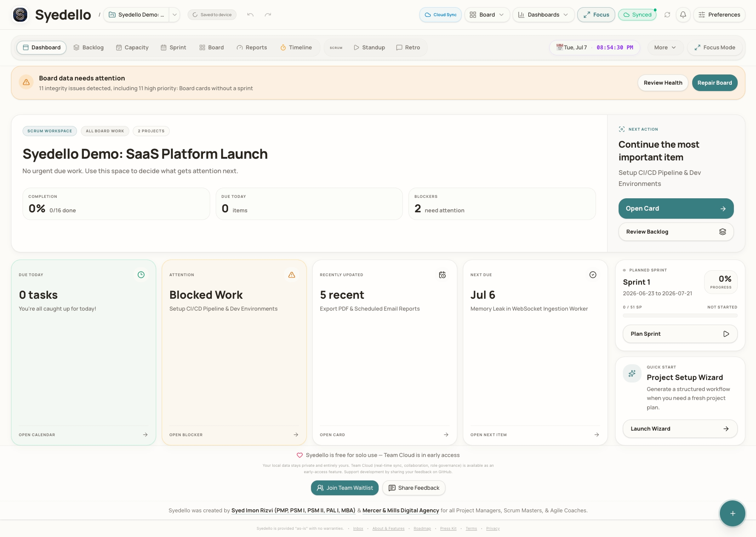Screen dimensions: 756x537
Task: Toggle Focus Mode in the navigation bar
Action: point(715,47)
